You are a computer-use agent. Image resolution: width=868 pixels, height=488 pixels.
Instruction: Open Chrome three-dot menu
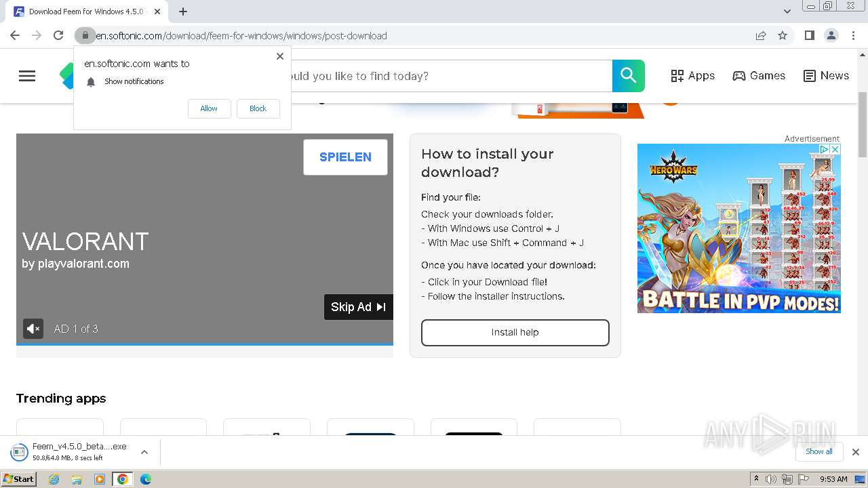pyautogui.click(x=853, y=35)
